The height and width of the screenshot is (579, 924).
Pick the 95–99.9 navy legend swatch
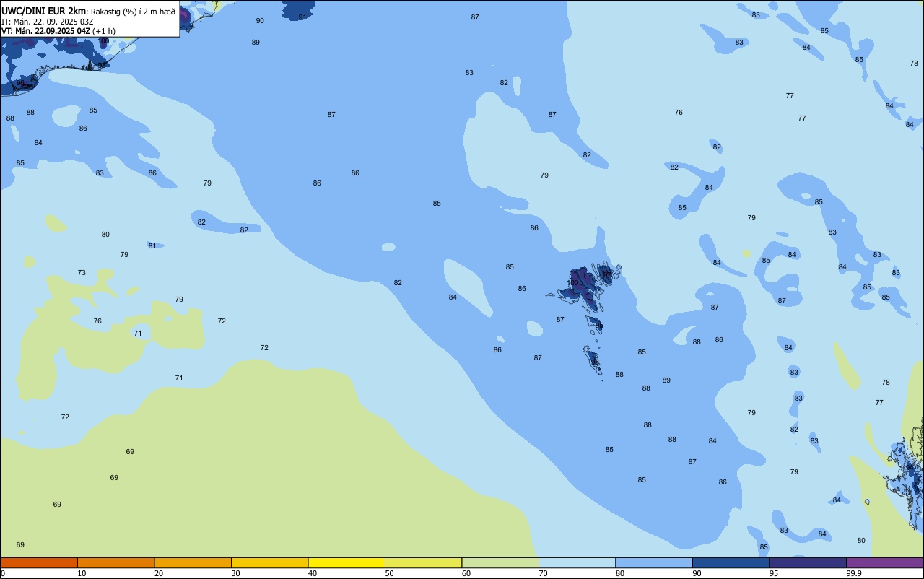808,562
